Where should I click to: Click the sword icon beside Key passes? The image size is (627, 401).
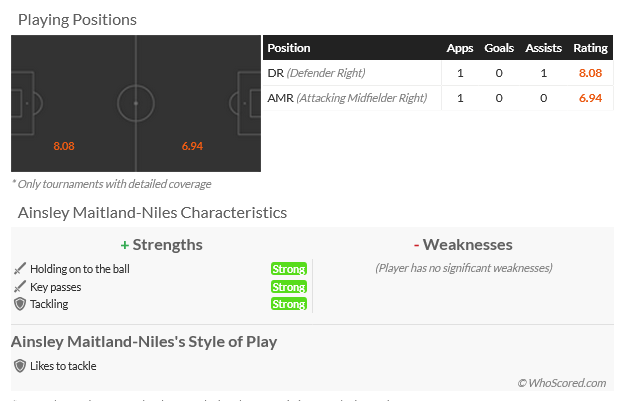[20, 287]
